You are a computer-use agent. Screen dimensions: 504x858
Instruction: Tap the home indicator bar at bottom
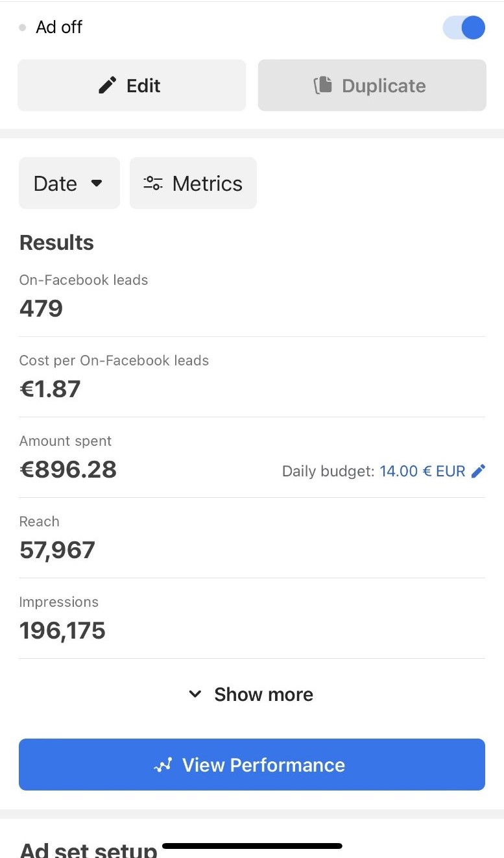252,846
